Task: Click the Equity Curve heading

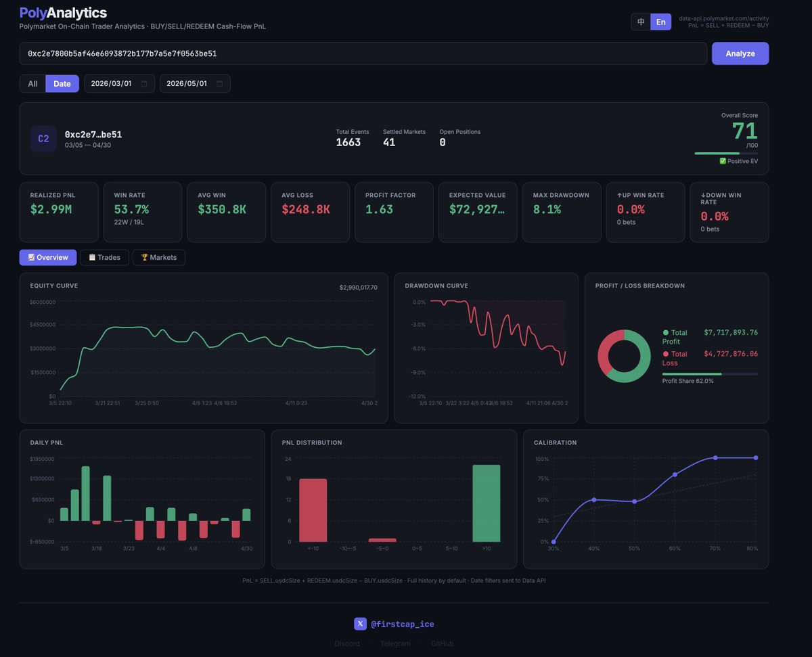Action: (x=54, y=286)
